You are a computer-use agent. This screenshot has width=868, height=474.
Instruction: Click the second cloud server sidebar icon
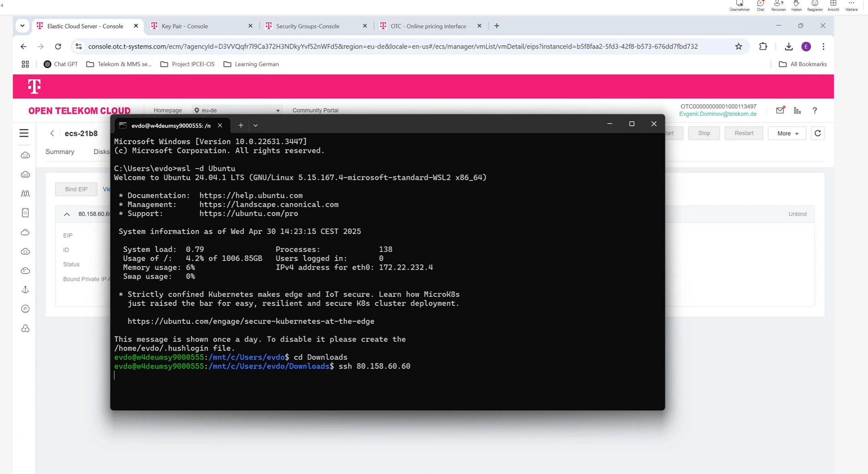point(25,174)
